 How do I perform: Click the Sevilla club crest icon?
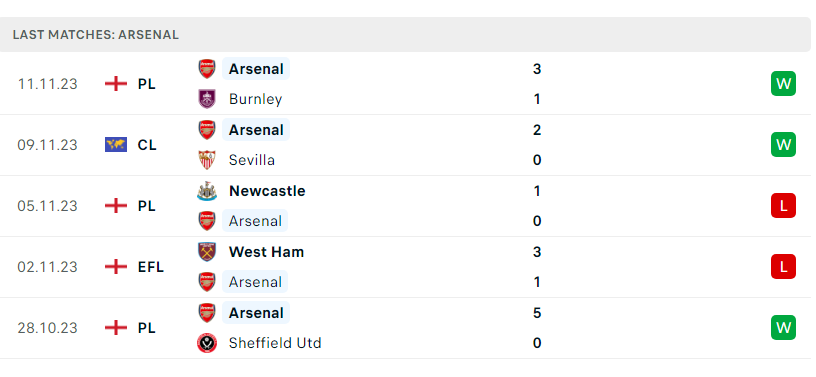tap(207, 160)
